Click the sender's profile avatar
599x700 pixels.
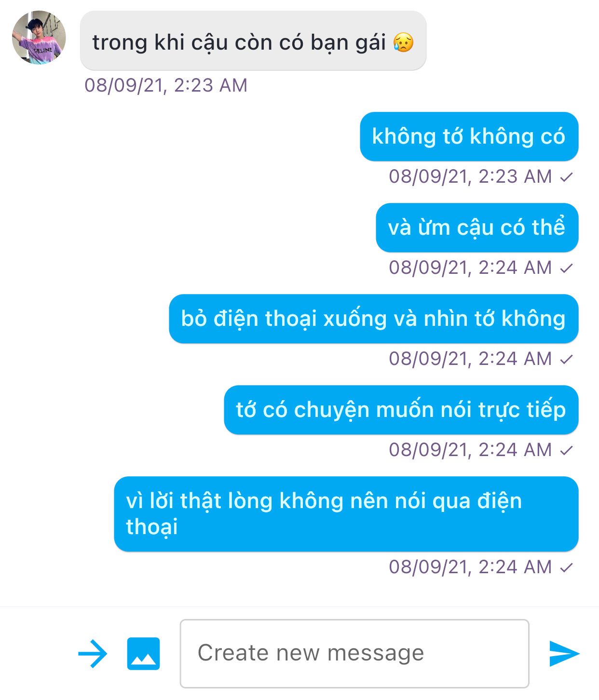click(39, 38)
